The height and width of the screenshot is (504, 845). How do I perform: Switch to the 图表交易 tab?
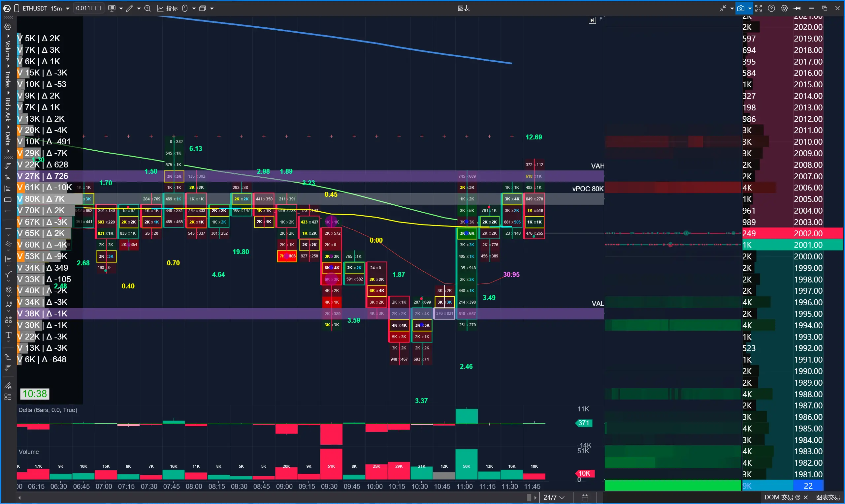[828, 497]
